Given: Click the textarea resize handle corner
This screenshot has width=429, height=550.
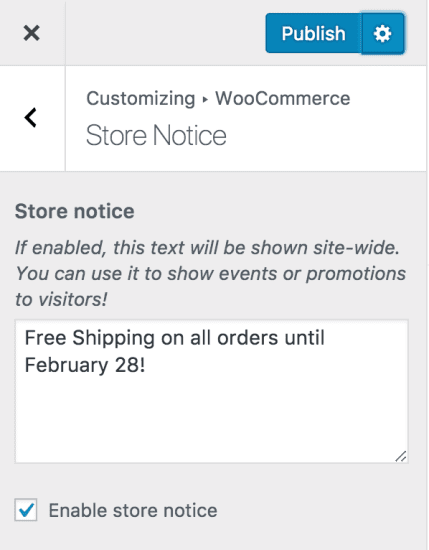Looking at the screenshot, I should pyautogui.click(x=401, y=456).
